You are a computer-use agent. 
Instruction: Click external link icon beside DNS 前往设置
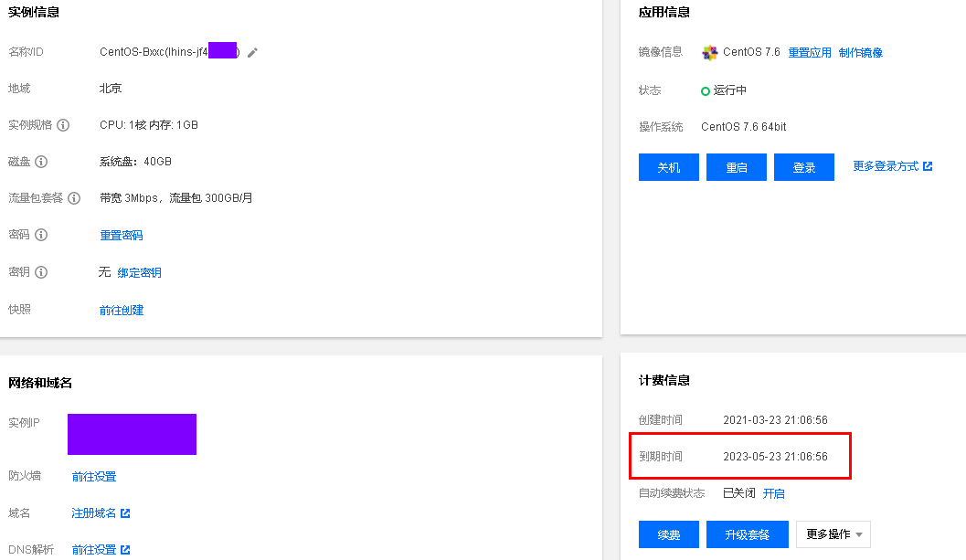point(125,550)
